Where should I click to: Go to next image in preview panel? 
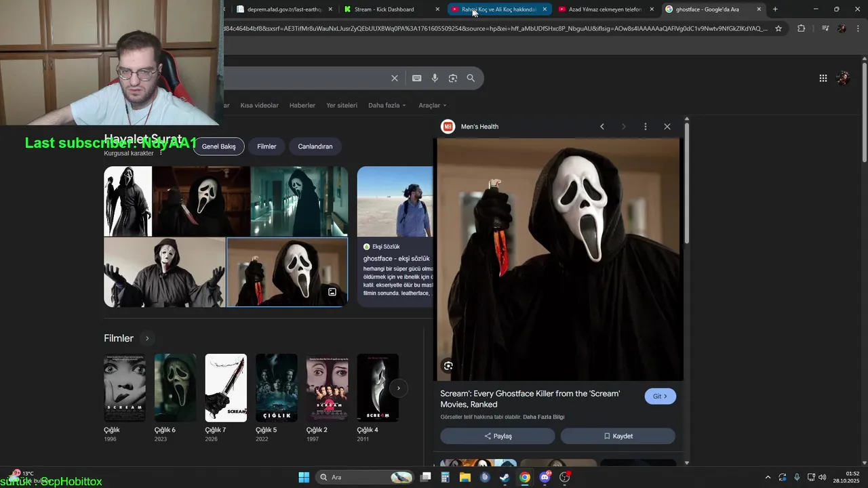click(624, 127)
